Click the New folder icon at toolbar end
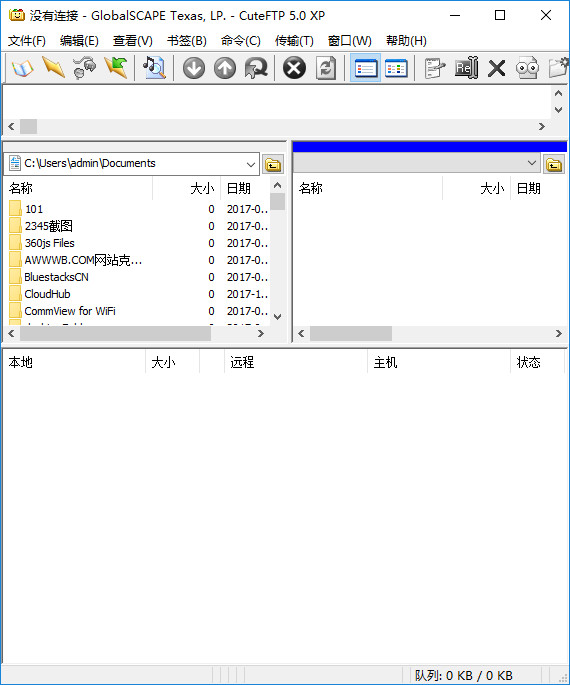 coord(559,68)
